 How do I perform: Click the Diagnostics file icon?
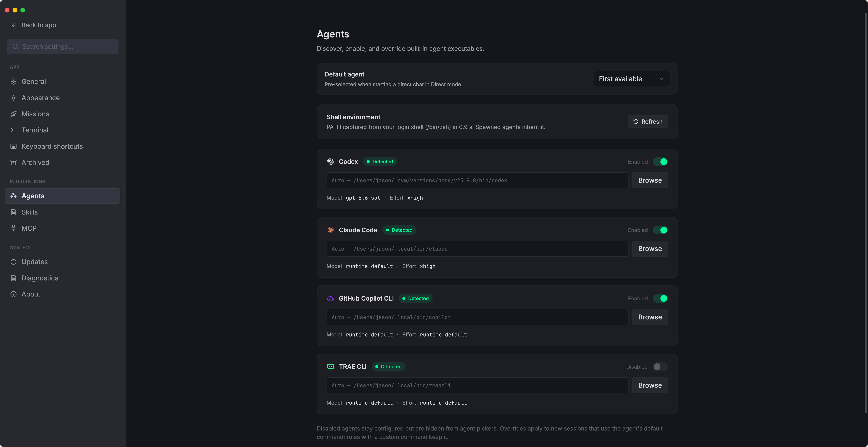[x=13, y=278]
